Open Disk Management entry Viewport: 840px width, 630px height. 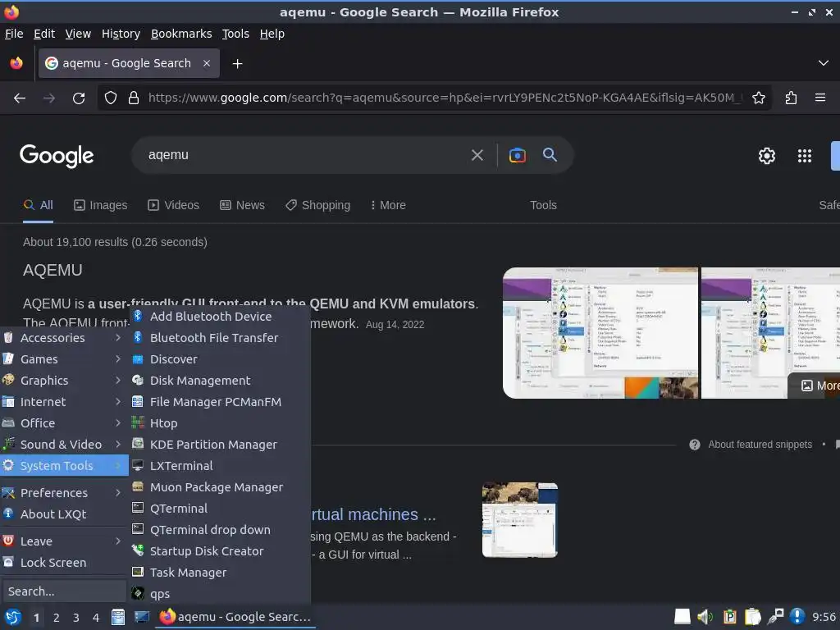tap(220, 381)
